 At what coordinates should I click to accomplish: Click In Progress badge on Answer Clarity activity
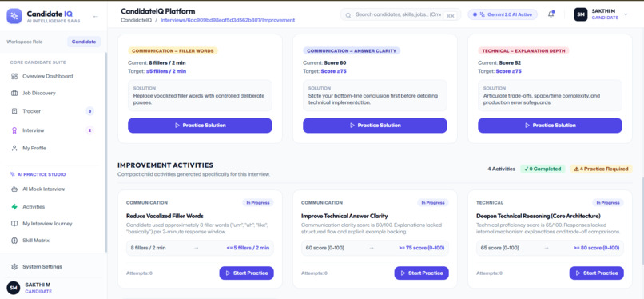tap(433, 203)
